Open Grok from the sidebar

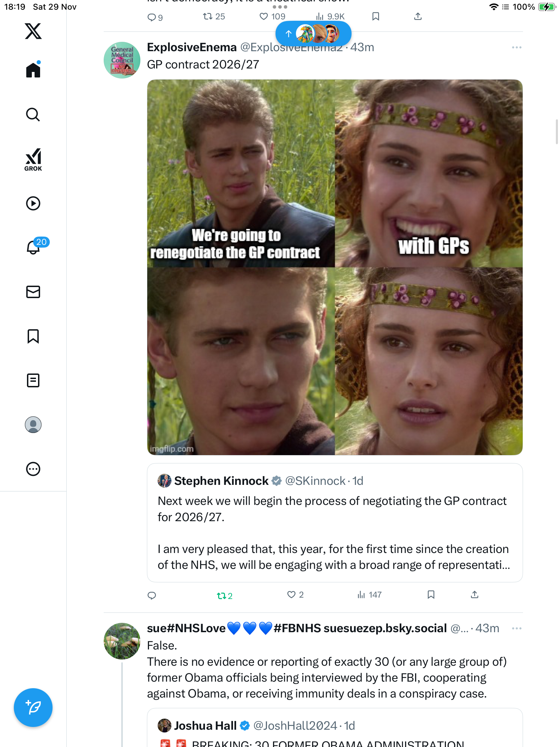(33, 159)
